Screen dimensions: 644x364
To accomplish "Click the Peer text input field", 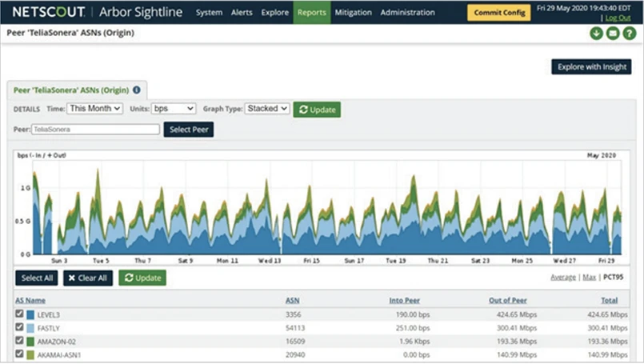I will click(96, 129).
